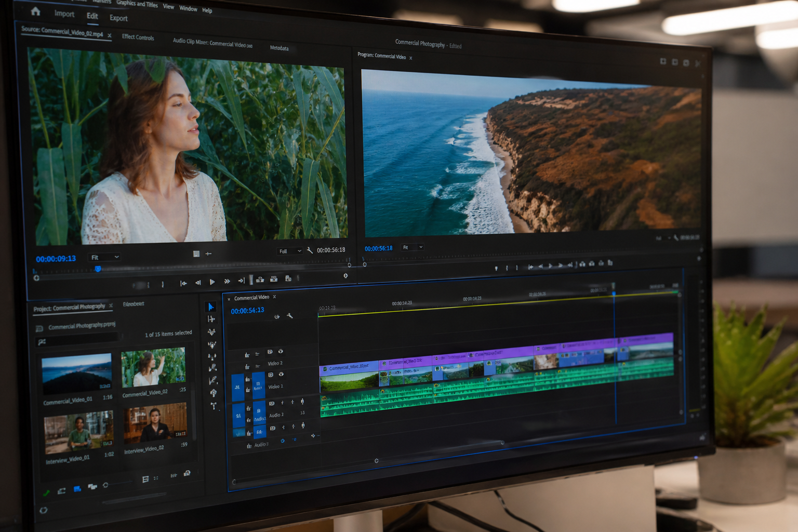Click Lift button in Program monitor

[582, 264]
